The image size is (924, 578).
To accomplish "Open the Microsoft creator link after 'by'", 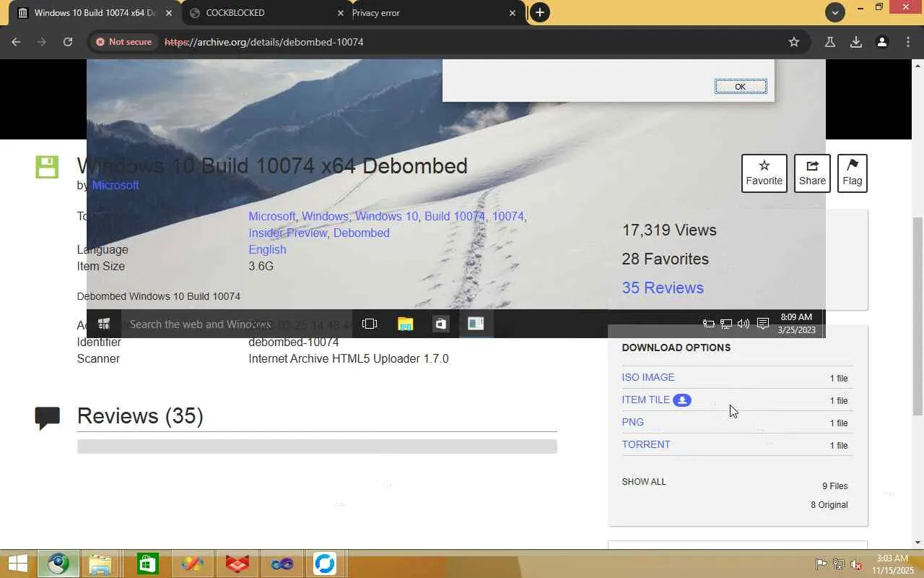I will (115, 186).
